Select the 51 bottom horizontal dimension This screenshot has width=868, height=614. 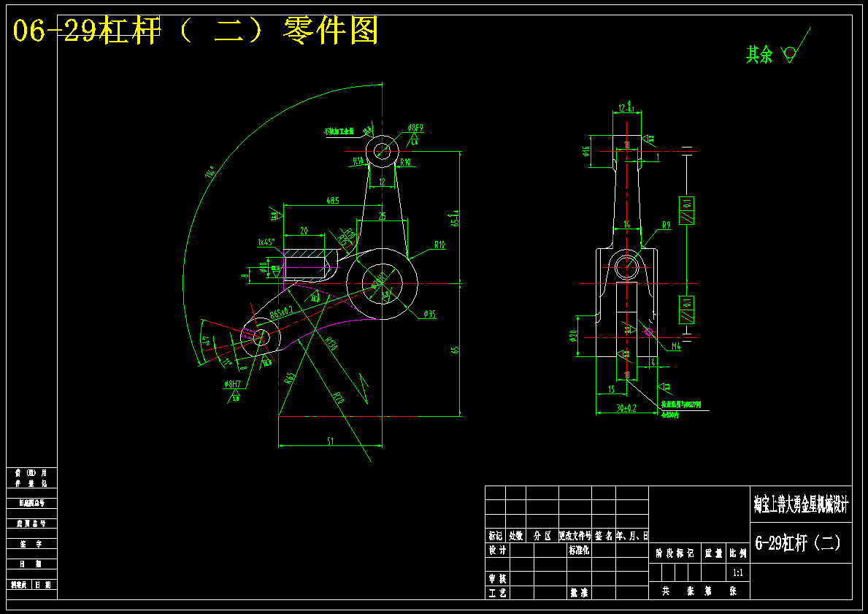(331, 441)
